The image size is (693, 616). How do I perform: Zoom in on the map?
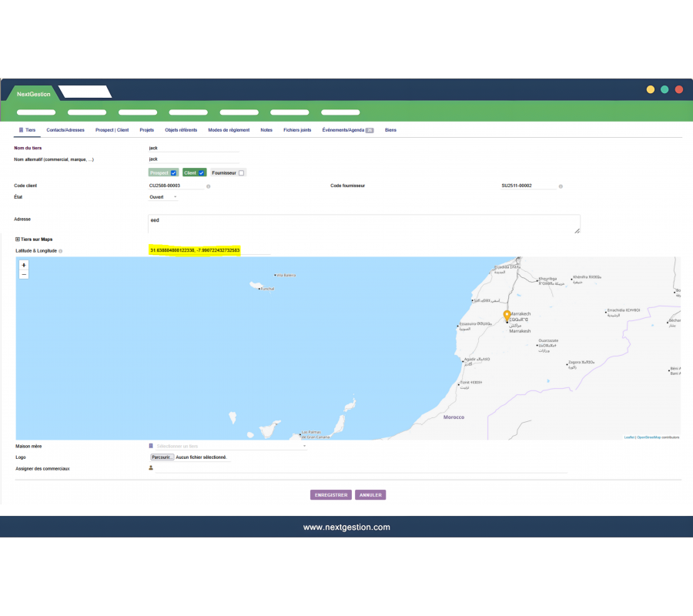coord(24,265)
